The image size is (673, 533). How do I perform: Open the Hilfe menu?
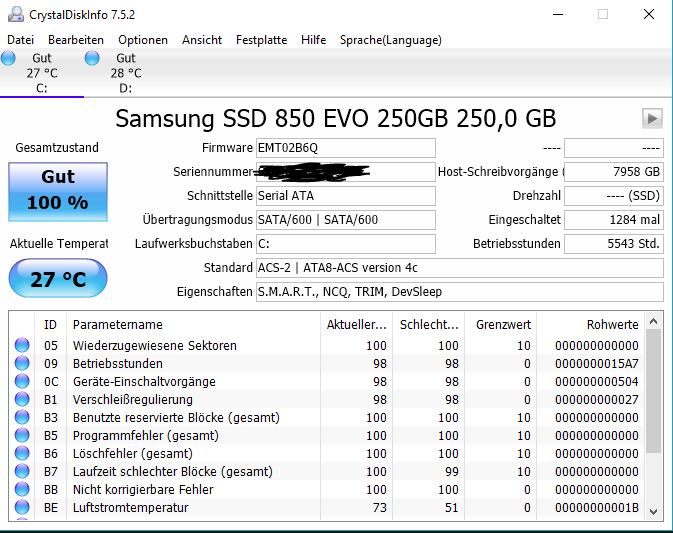point(313,40)
